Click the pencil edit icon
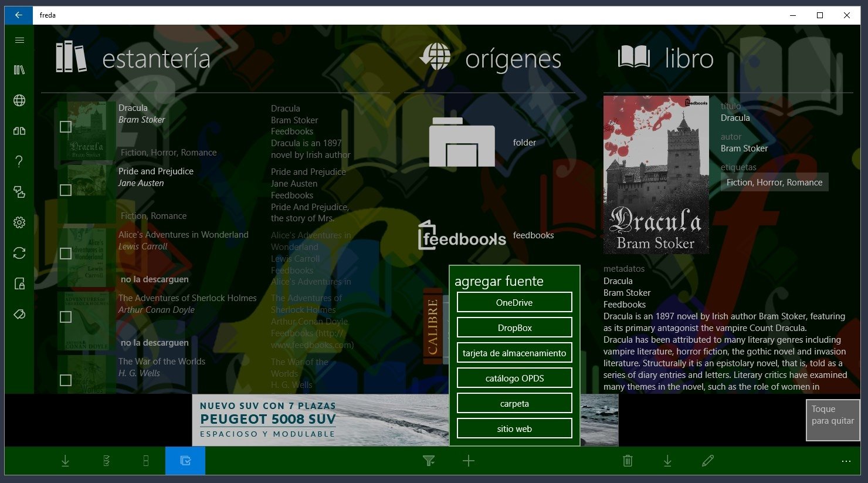 [x=708, y=461]
